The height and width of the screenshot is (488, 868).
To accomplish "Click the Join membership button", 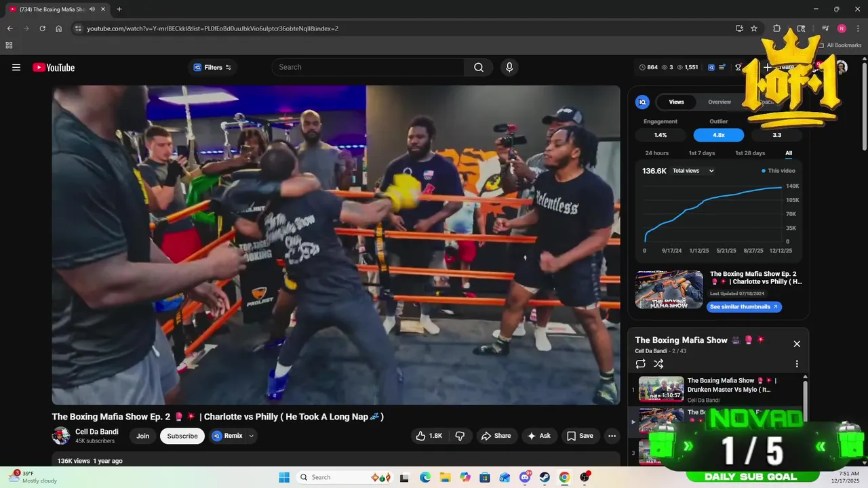I will click(142, 436).
